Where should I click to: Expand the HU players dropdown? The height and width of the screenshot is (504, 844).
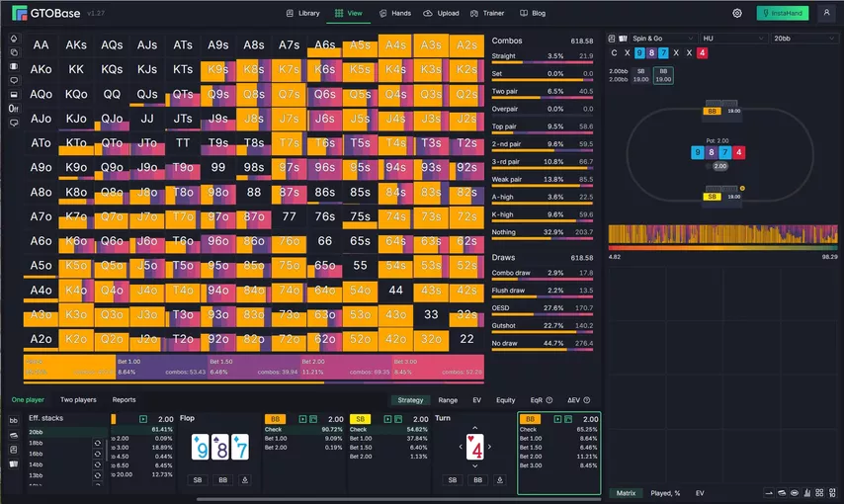(x=732, y=39)
